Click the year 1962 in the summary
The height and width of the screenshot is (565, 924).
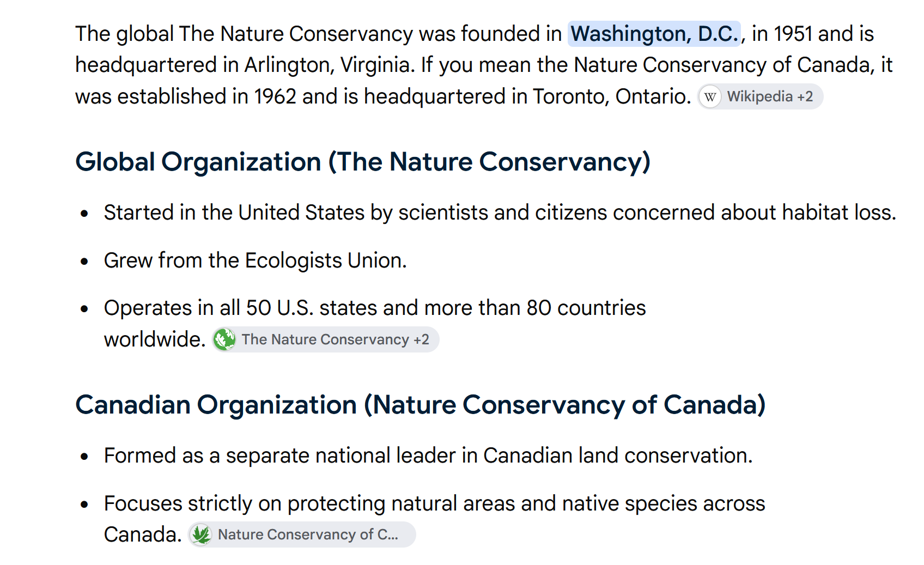pos(275,96)
